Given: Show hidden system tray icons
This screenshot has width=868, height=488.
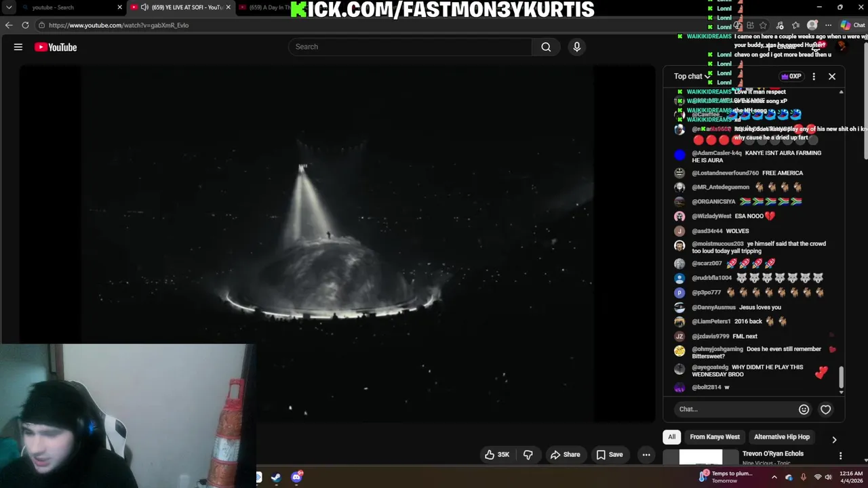Looking at the screenshot, I should (x=774, y=477).
